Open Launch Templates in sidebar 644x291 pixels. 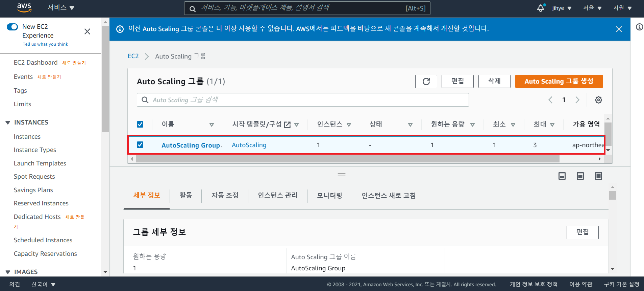(40, 163)
